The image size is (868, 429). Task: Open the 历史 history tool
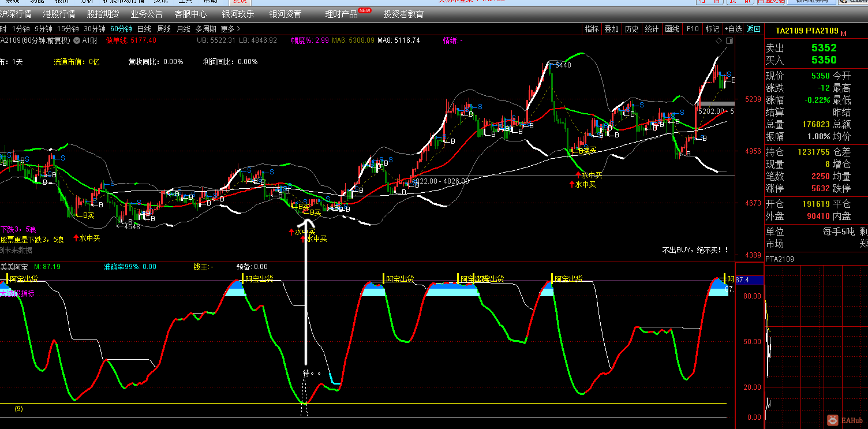(632, 29)
